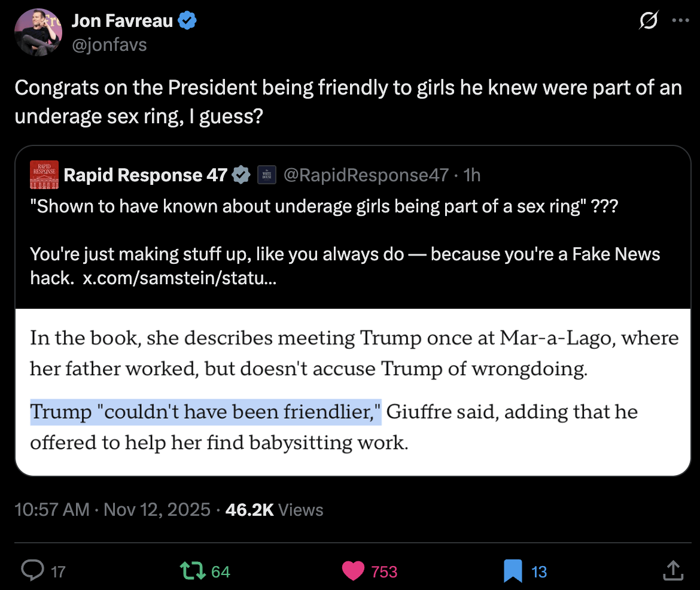Click the 10:57 AM · Nov 12, 2025 timestamp
Image resolution: width=700 pixels, height=590 pixels.
[112, 510]
